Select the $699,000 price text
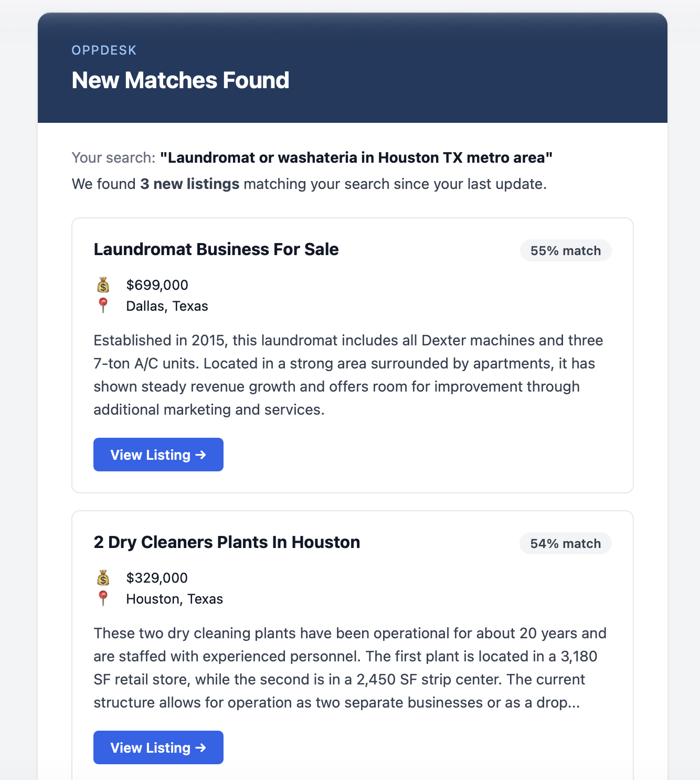 (x=157, y=285)
